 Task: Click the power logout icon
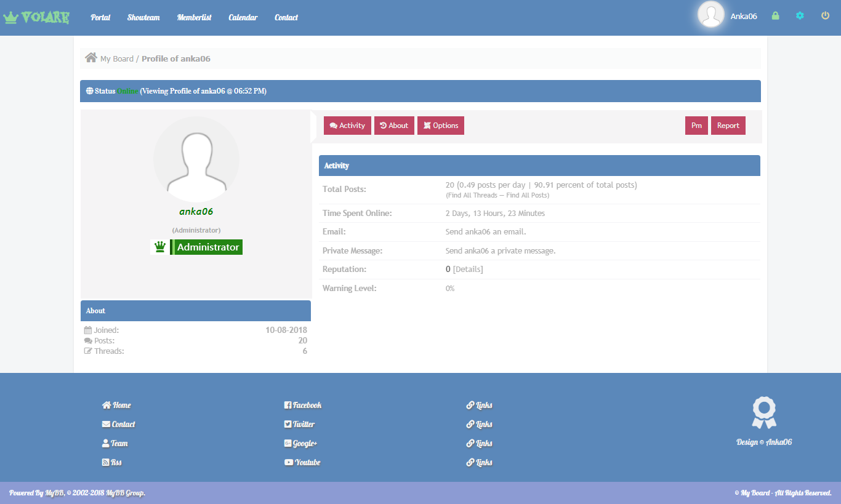pos(826,16)
